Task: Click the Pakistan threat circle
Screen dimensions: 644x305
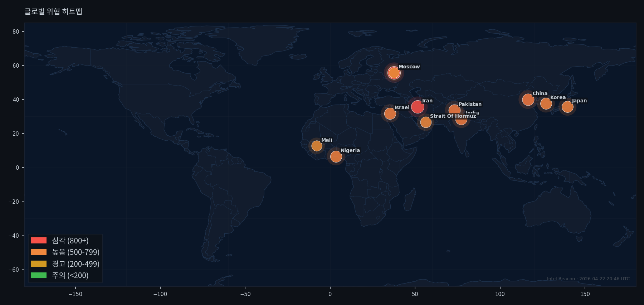Action: 454,110
